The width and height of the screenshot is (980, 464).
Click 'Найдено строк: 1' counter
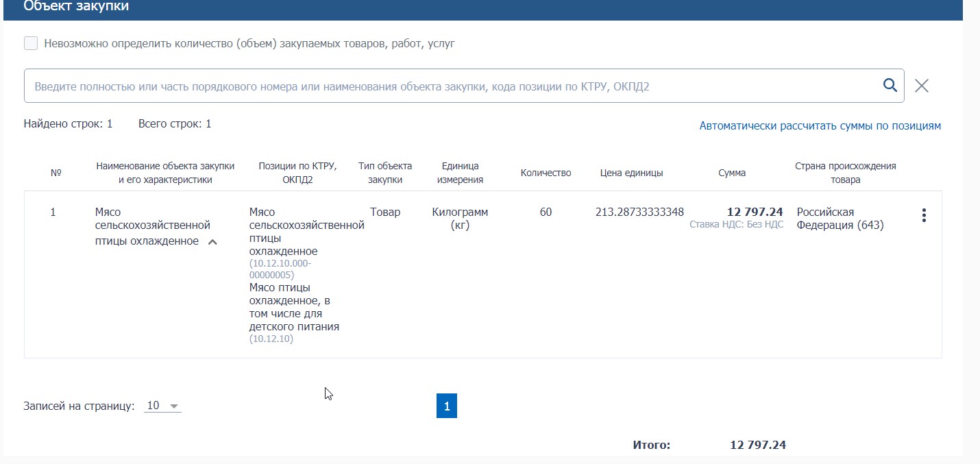coord(68,124)
